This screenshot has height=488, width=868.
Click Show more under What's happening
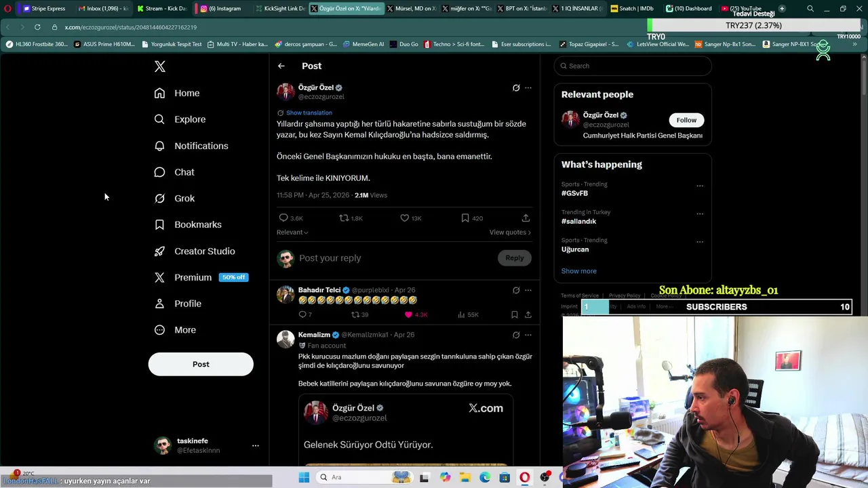[x=579, y=271]
